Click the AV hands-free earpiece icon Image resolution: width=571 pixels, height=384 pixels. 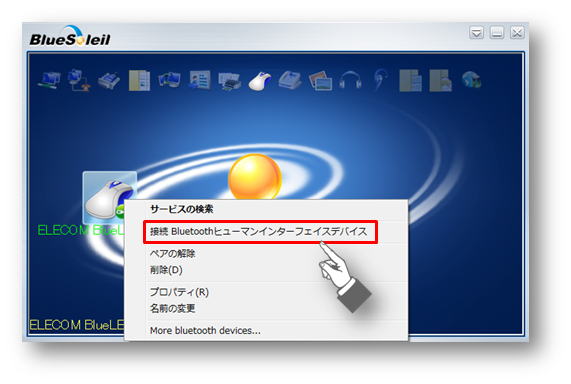[x=381, y=80]
